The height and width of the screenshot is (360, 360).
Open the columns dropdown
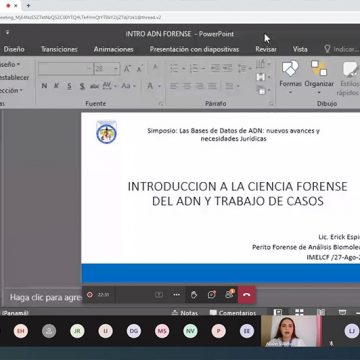232,86
